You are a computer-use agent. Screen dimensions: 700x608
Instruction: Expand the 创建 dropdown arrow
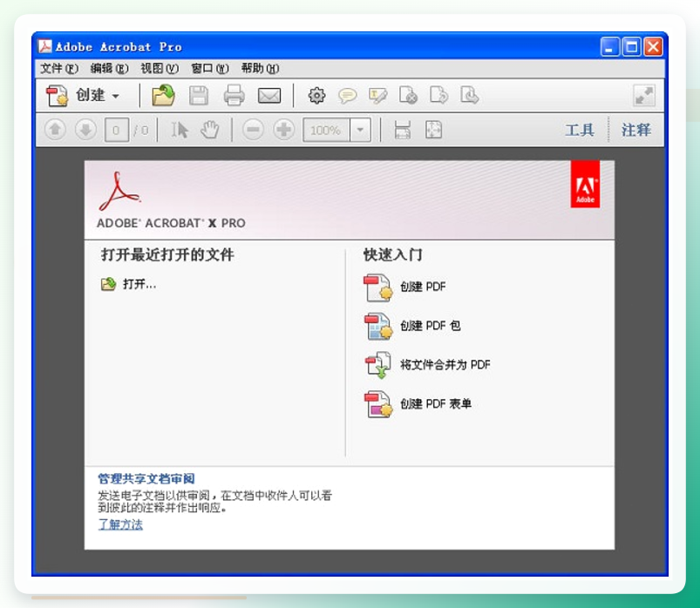(116, 96)
